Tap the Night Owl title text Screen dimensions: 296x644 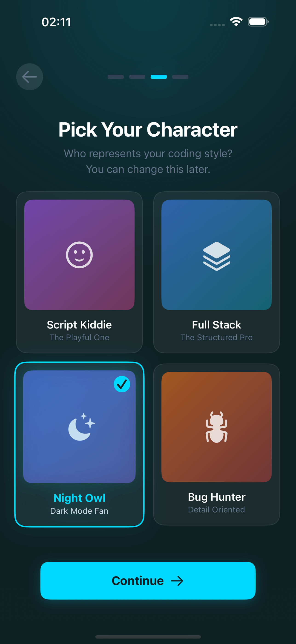[79, 498]
